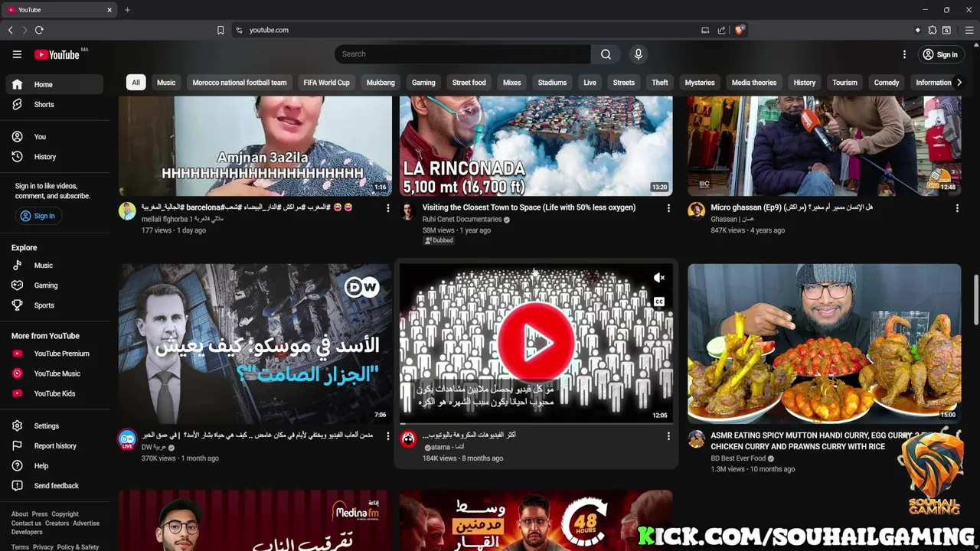The height and width of the screenshot is (551, 980).
Task: Open the browser main menu
Action: (x=969, y=30)
